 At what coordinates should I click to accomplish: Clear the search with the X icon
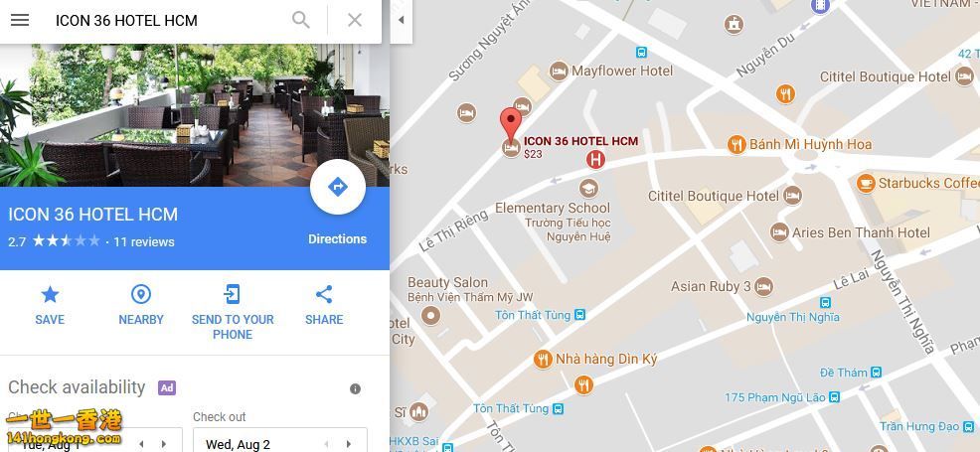coord(355,20)
